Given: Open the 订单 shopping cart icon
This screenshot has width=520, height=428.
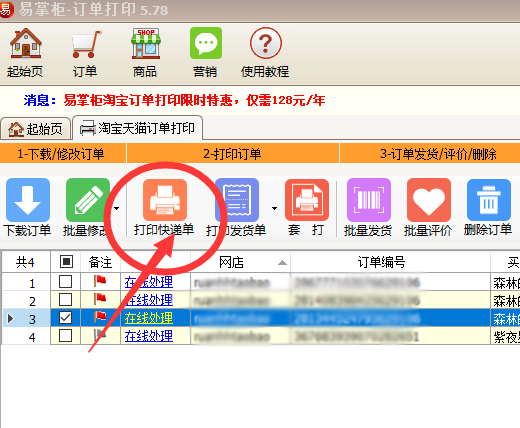Looking at the screenshot, I should 86,43.
